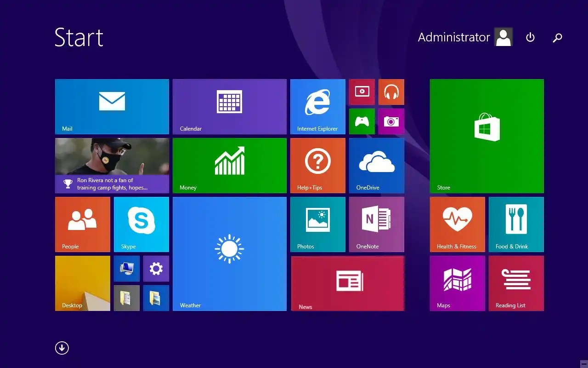Image resolution: width=588 pixels, height=368 pixels.
Task: Open the Video app small tile
Action: 362,92
